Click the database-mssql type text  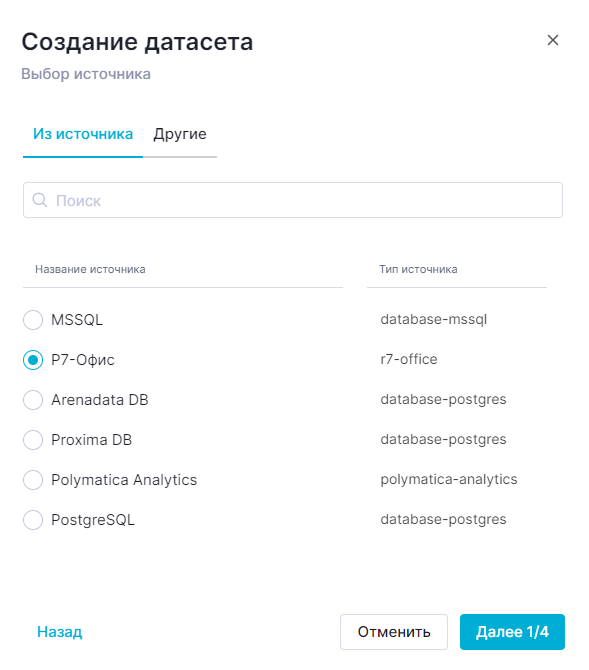tap(433, 319)
